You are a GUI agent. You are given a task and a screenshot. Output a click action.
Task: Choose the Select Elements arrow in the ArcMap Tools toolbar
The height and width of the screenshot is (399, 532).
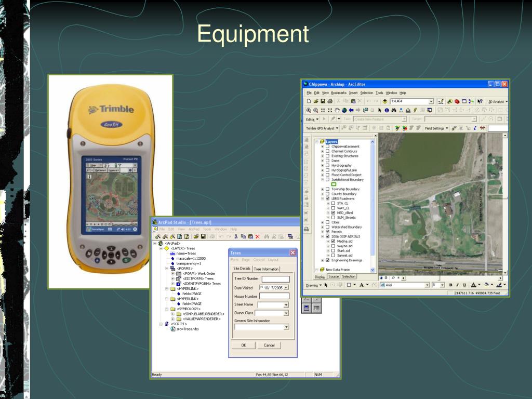(x=379, y=110)
